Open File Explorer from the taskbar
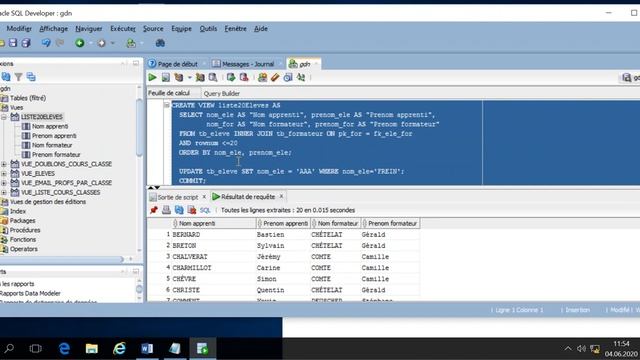Image resolution: width=640 pixels, height=360 pixels. pos(91,349)
